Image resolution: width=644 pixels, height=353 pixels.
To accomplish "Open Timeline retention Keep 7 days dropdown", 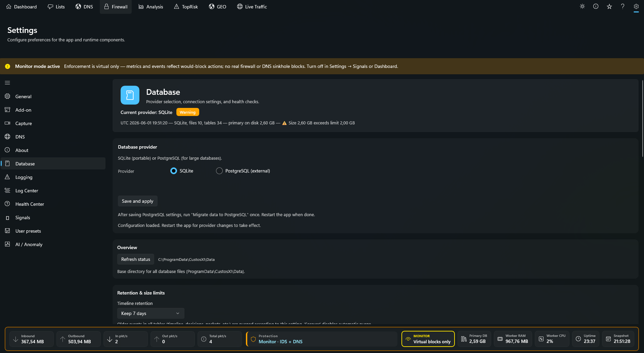I will tap(151, 313).
